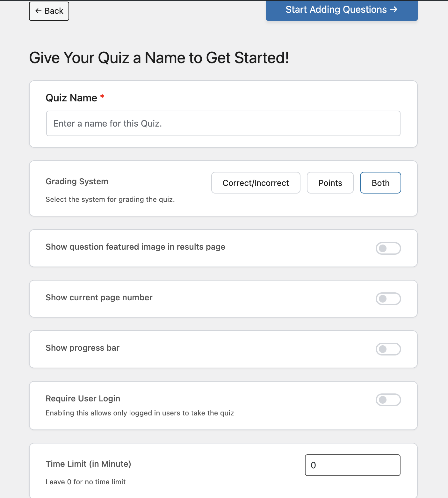448x498 pixels.
Task: Click the 'Select the system for grading' description
Action: click(110, 199)
